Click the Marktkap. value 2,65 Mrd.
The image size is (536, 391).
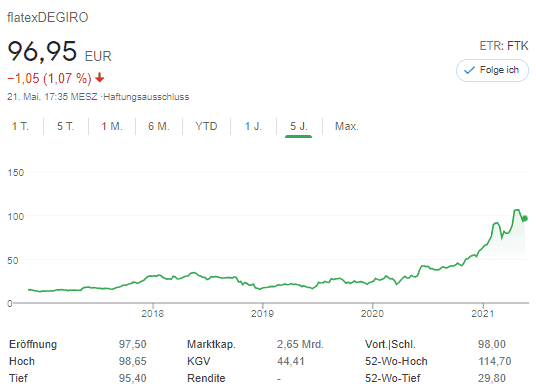(300, 344)
